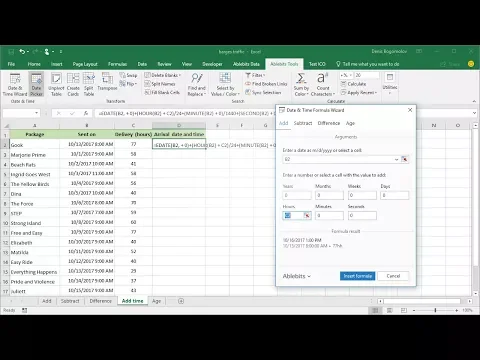480x360 pixels.
Task: Open Sum by Color dropdown
Action: pos(301,85)
